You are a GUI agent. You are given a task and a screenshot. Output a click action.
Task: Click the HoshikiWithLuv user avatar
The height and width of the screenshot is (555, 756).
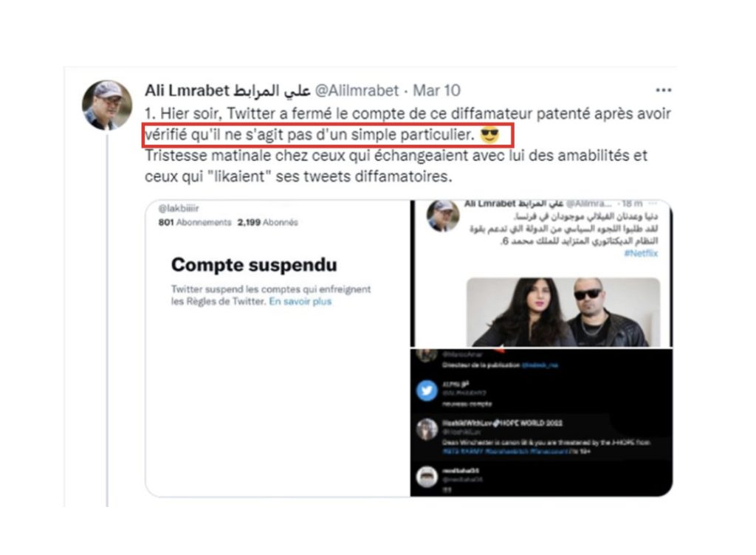(427, 430)
